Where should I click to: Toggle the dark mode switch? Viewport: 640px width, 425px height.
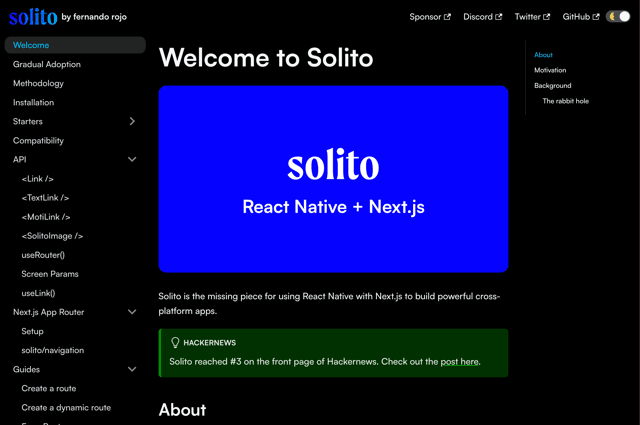tap(618, 17)
